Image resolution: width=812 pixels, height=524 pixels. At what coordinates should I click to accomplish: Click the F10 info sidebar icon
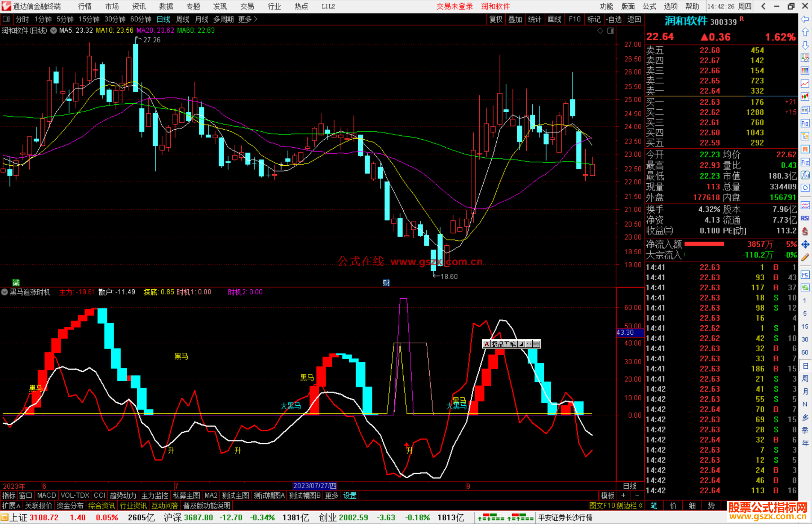(805, 123)
